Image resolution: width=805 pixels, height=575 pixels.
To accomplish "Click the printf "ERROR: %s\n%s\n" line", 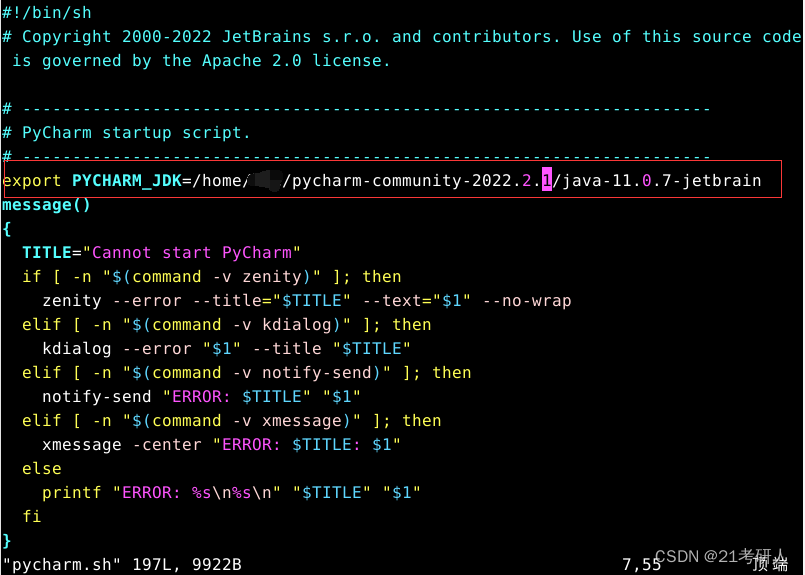I will [x=231, y=492].
